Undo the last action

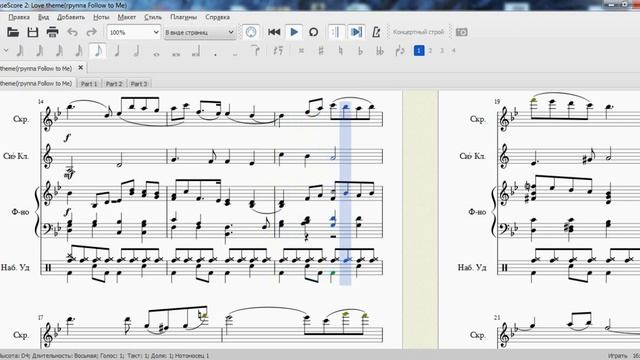(x=72, y=32)
